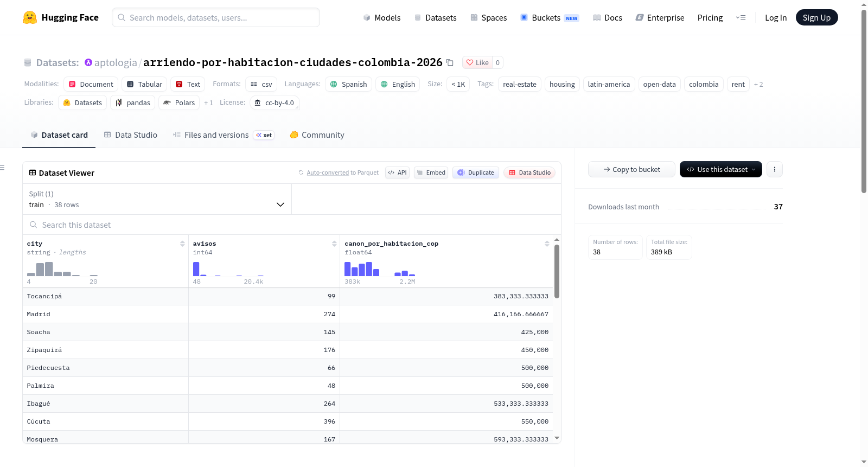Switch to the Dataset card tab
Viewport: 868px width, 467px height.
coord(59,135)
